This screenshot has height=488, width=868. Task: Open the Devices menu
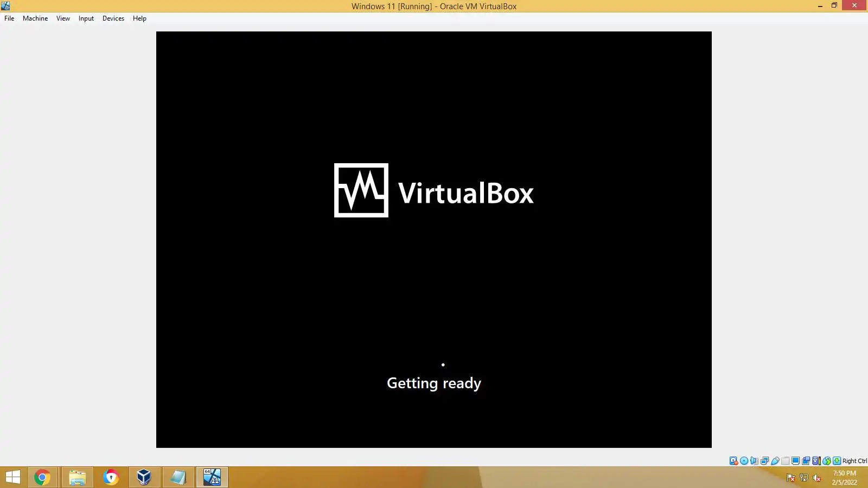click(113, 18)
